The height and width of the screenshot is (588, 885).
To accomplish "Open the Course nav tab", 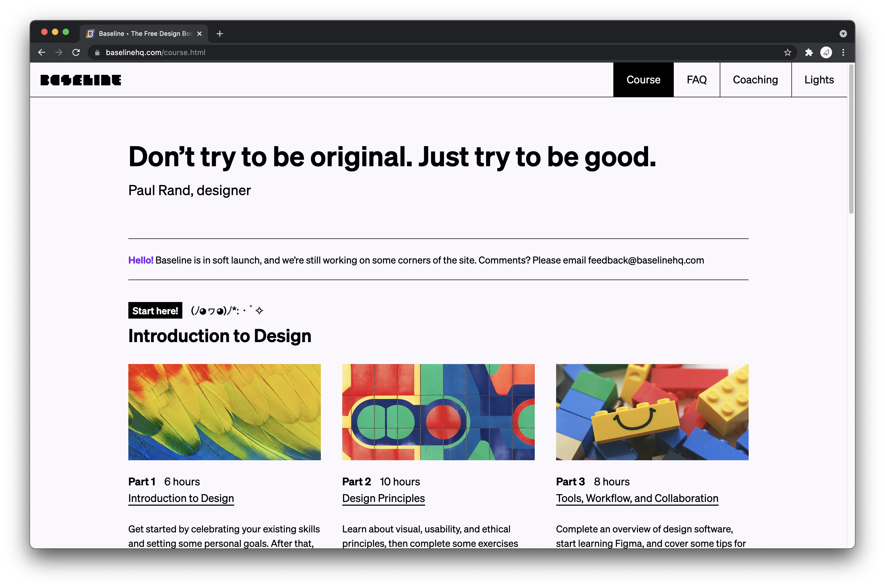I will [x=643, y=80].
